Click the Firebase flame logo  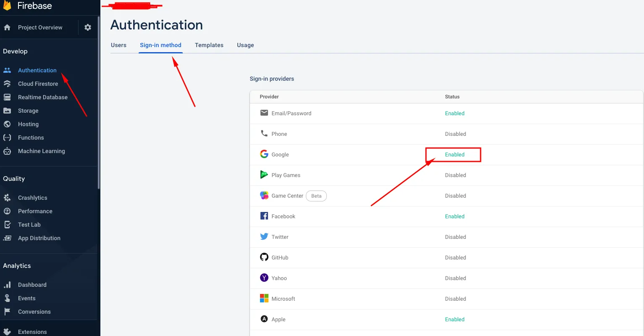pos(7,5)
